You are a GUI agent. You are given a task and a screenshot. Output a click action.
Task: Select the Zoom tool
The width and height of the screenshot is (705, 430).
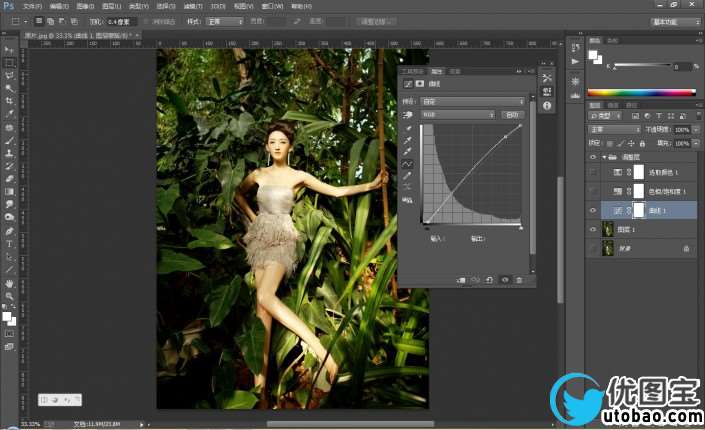point(9,296)
